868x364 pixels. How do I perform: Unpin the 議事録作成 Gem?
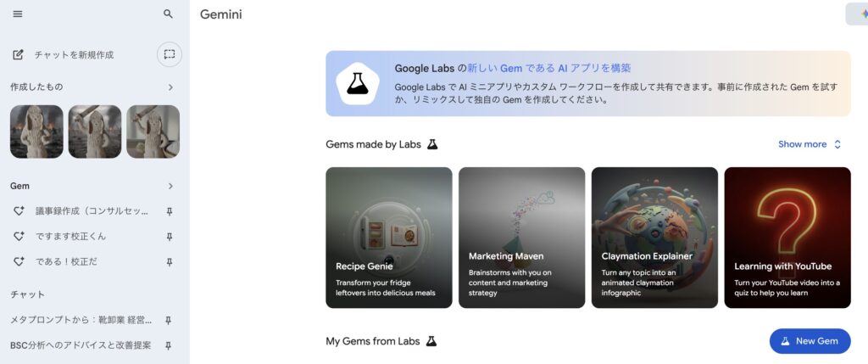[170, 211]
